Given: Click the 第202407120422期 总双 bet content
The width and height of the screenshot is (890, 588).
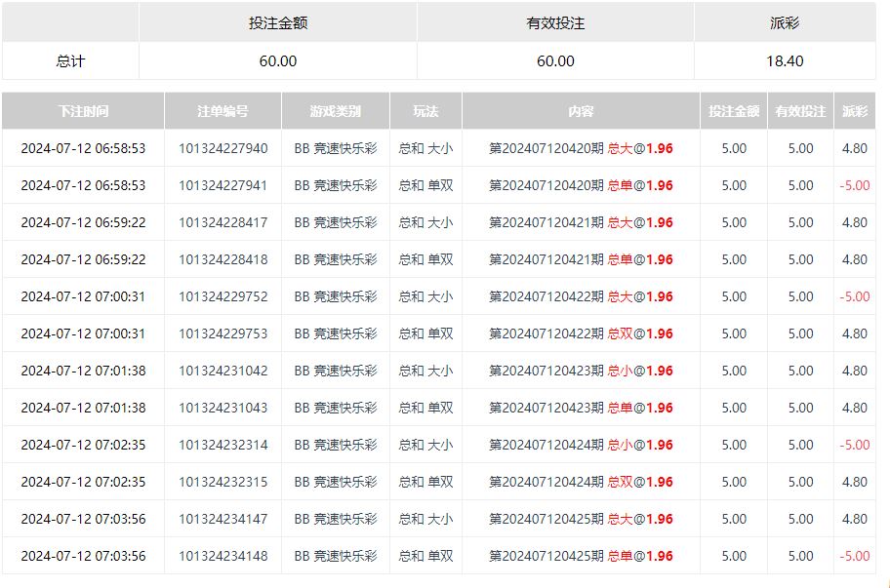Looking at the screenshot, I should (581, 333).
